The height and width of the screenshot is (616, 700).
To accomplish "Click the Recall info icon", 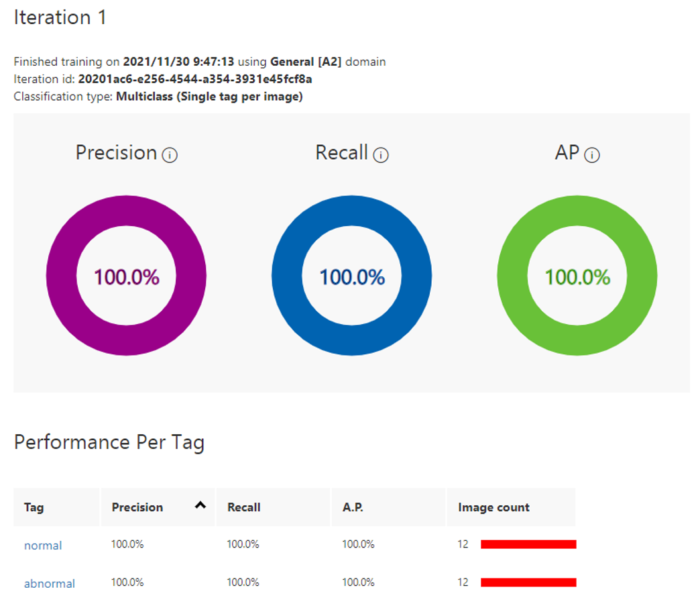I will click(380, 155).
